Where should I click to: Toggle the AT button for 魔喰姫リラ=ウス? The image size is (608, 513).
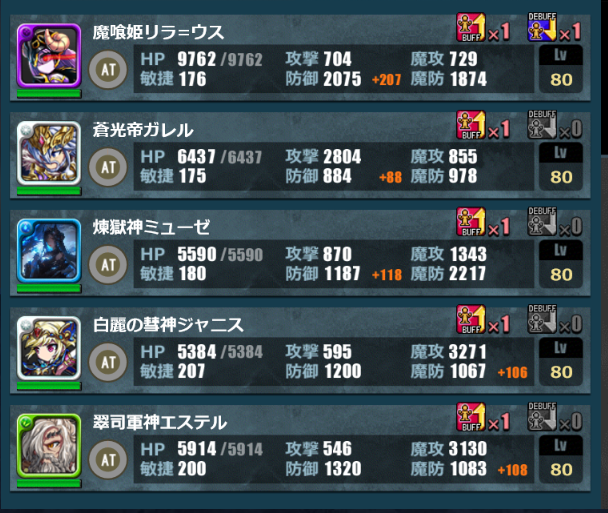click(x=108, y=70)
